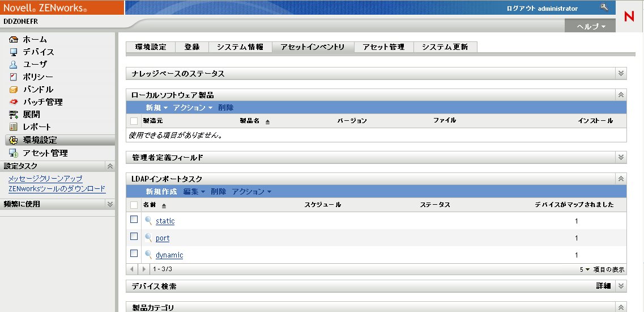Screen dimensions: 644x312
Task: Check the box for the static task
Action: coord(134,220)
